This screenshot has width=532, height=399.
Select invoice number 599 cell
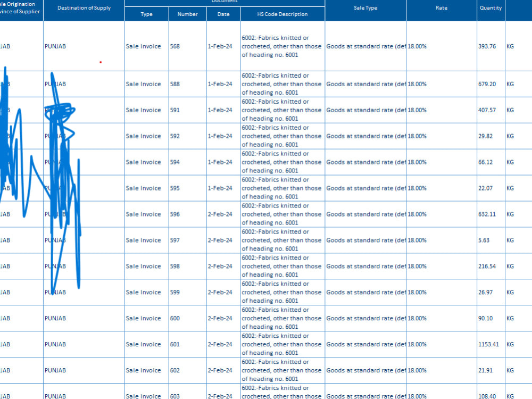click(187, 292)
